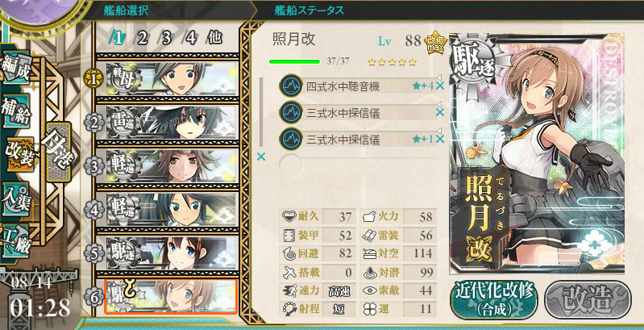
Task: Clear all equipment with the left-side X
Action: coord(261,157)
